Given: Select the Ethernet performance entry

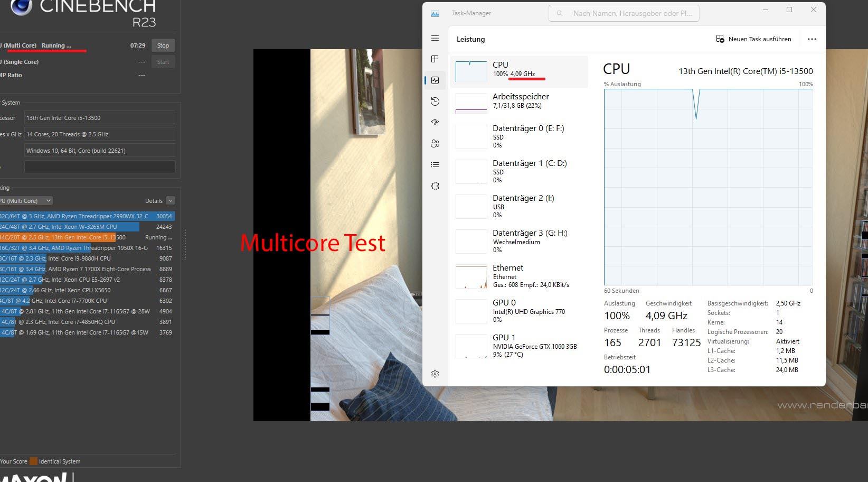Looking at the screenshot, I should pyautogui.click(x=520, y=276).
